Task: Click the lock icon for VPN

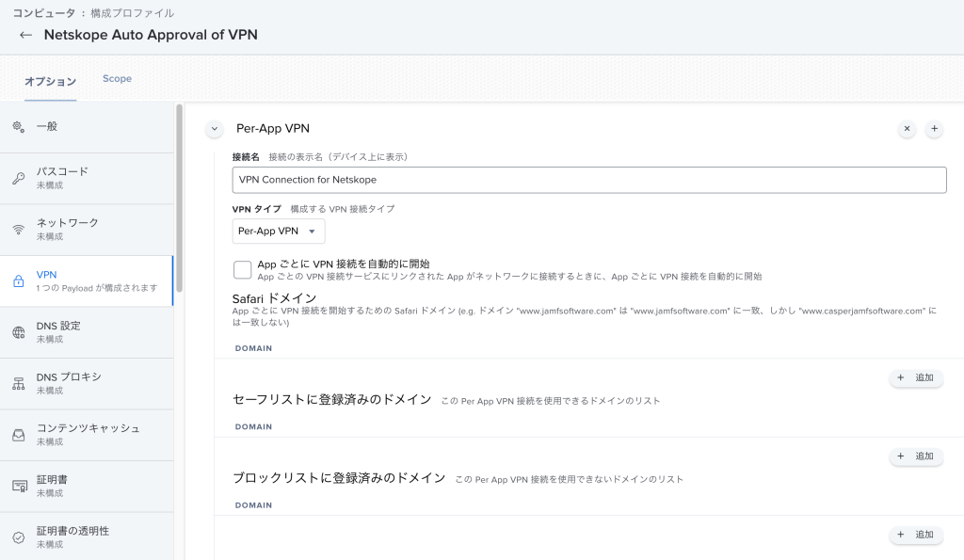Action: [19, 280]
